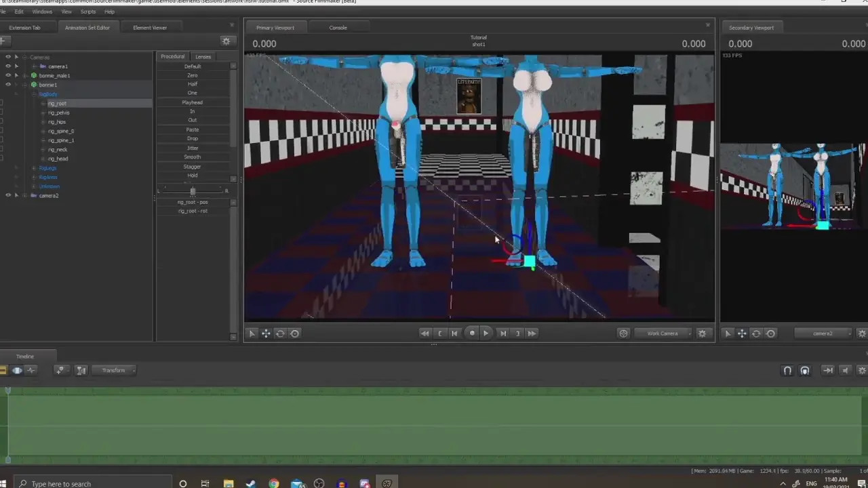Viewport: 868px width, 488px height.
Task: Toggle visibility eye for bonnie_male1
Action: click(8, 75)
